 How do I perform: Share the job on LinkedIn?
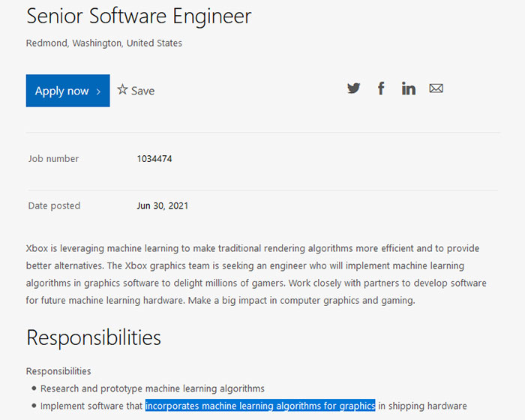(409, 88)
